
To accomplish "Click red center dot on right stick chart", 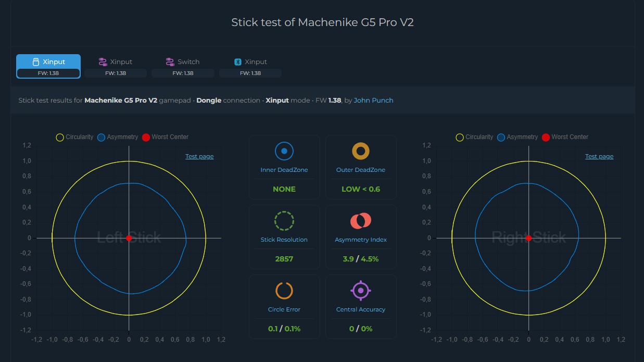I will pos(528,238).
